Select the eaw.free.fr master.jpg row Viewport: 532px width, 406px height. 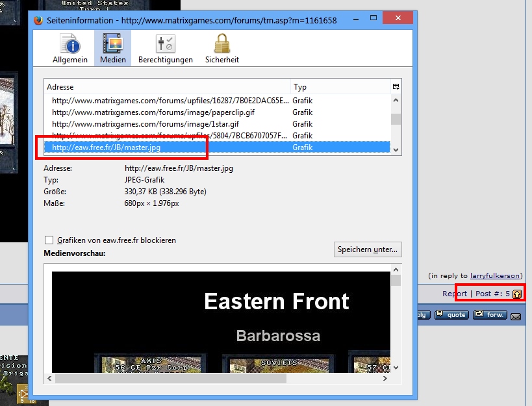click(x=217, y=147)
